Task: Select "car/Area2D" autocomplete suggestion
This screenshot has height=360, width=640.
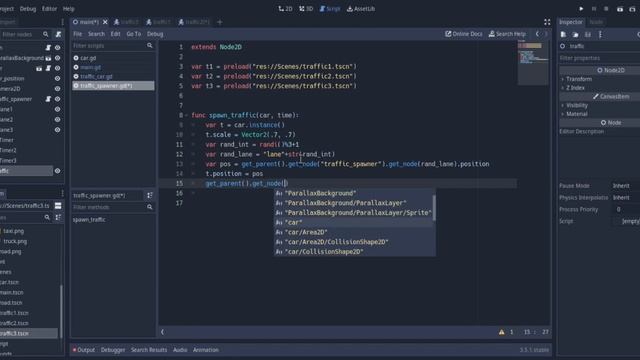Action: tap(354, 232)
